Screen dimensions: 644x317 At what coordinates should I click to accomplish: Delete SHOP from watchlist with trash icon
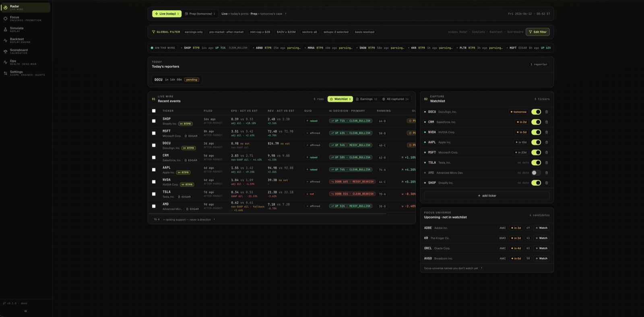point(547,183)
